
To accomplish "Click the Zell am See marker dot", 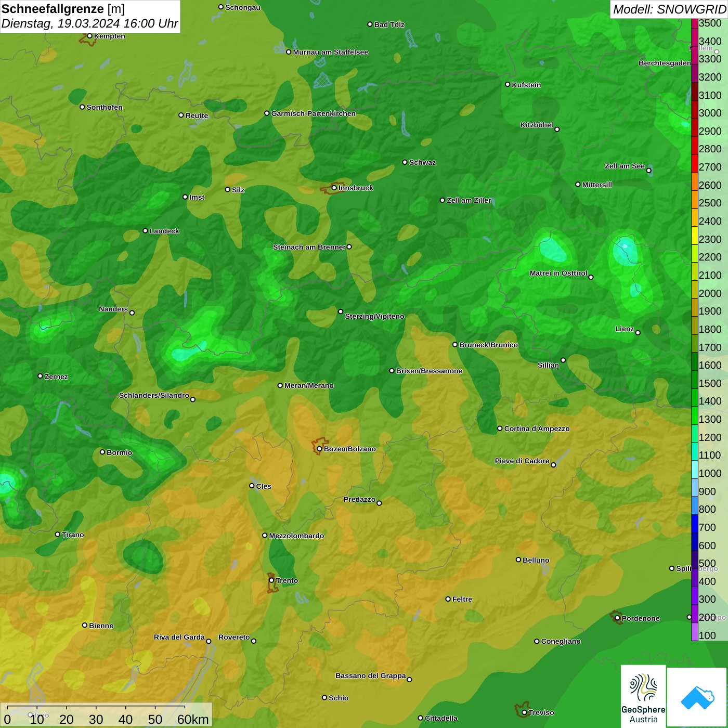I will [648, 170].
